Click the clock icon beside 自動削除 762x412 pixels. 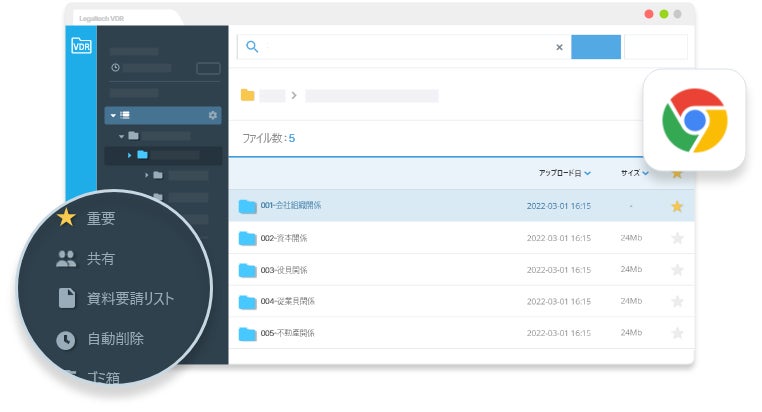(x=66, y=340)
